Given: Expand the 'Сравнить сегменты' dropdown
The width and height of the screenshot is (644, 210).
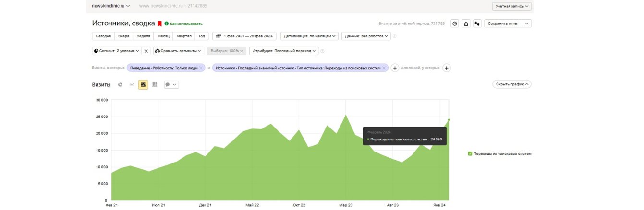Looking at the screenshot, I should 179,51.
